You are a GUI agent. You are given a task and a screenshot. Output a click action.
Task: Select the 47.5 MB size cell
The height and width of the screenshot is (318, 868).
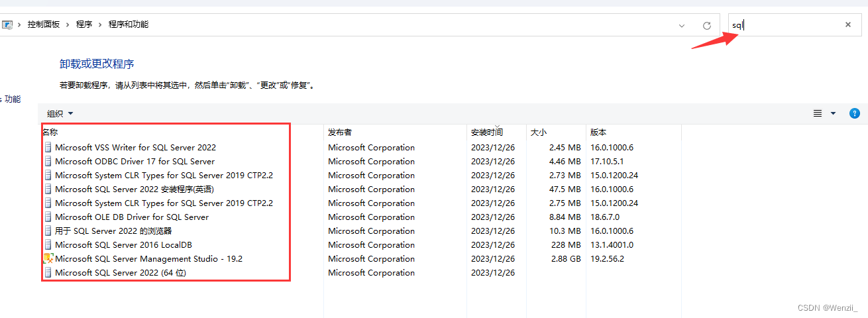coord(565,189)
